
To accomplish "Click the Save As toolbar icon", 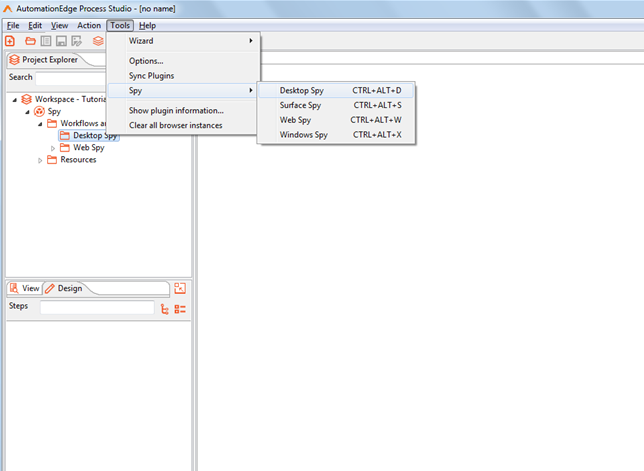I will point(76,41).
